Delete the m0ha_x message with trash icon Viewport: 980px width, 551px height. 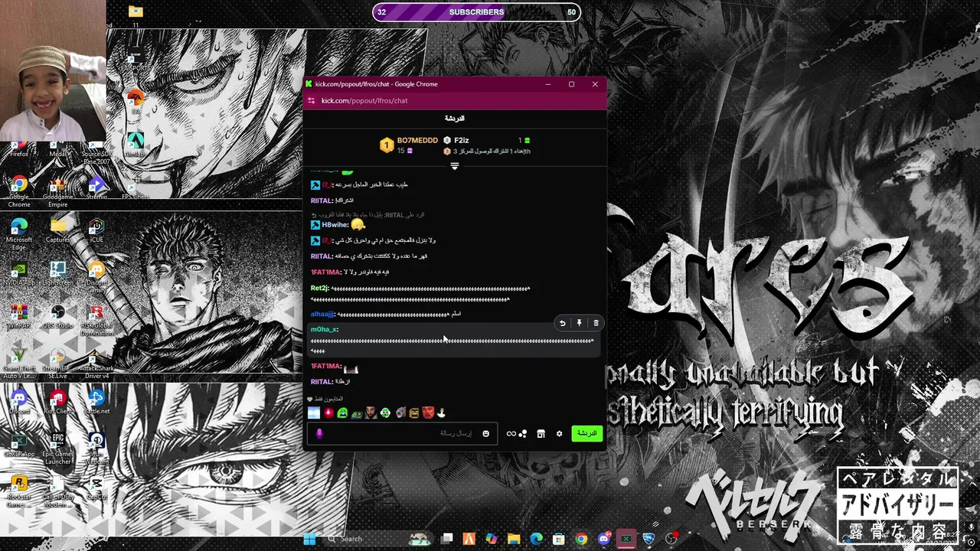[x=596, y=323]
